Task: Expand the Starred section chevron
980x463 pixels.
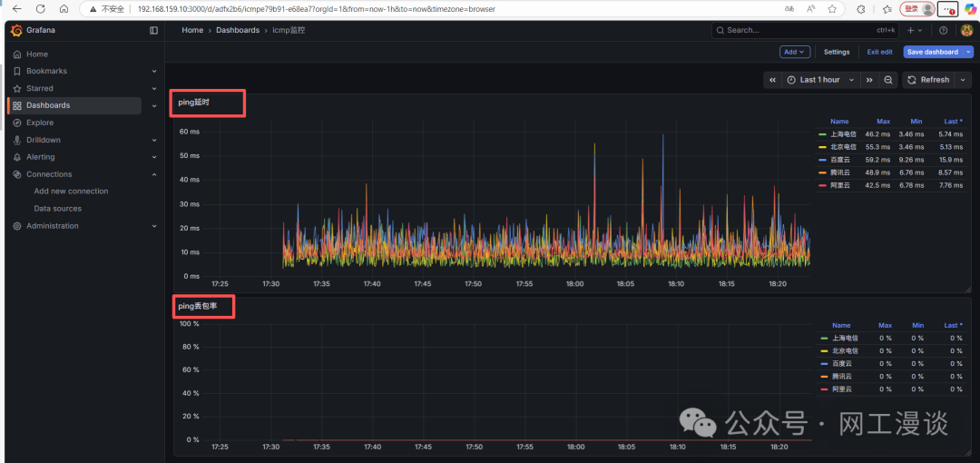Action: click(154, 88)
